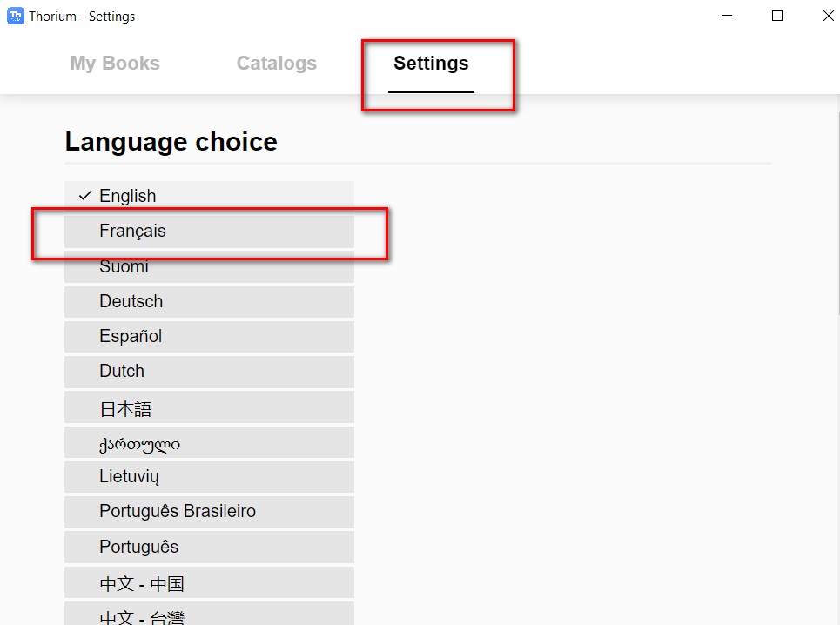This screenshot has height=625, width=840.
Task: Choose Français as the language
Action: point(209,232)
